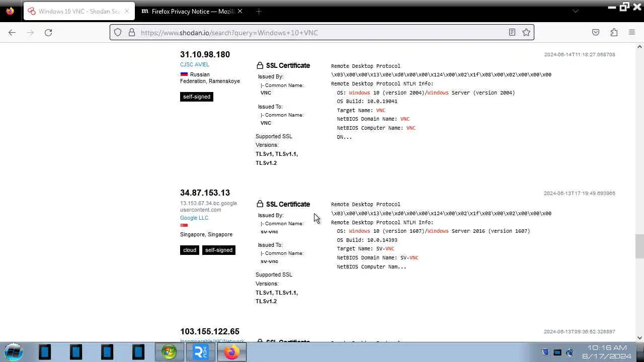Click Singapore, Singapore location text
Image resolution: width=644 pixels, height=362 pixels.
coord(206,234)
